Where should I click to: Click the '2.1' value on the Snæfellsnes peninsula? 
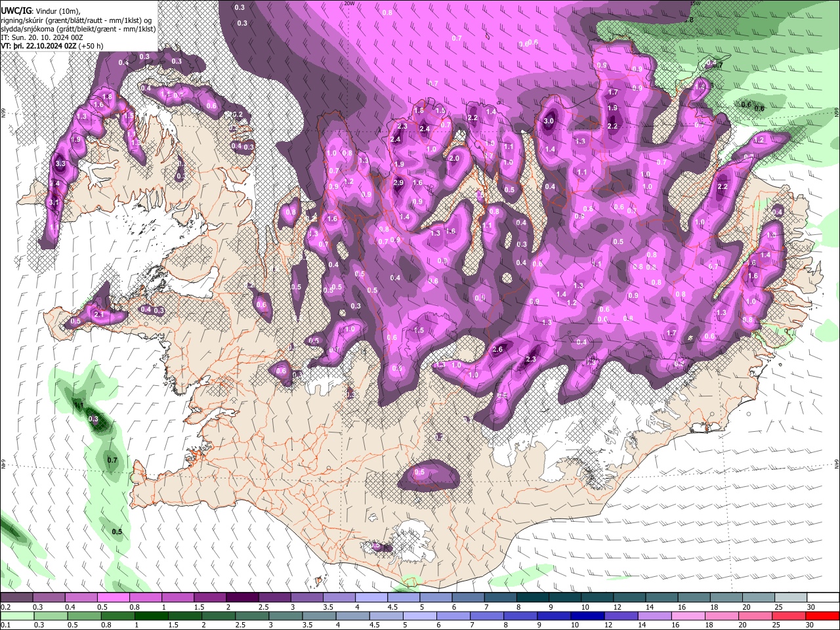click(100, 314)
